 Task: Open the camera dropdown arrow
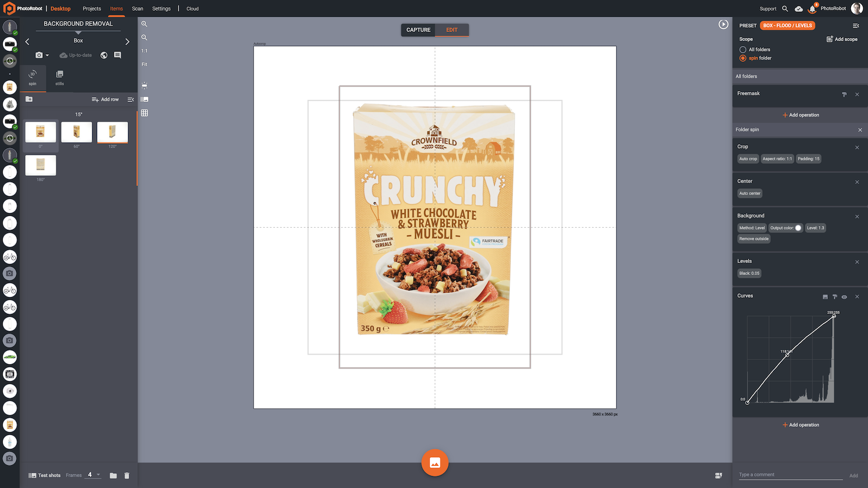(47, 55)
